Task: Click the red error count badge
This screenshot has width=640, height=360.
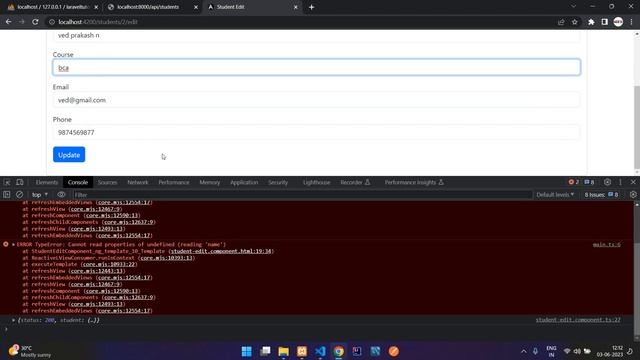Action: point(573,182)
